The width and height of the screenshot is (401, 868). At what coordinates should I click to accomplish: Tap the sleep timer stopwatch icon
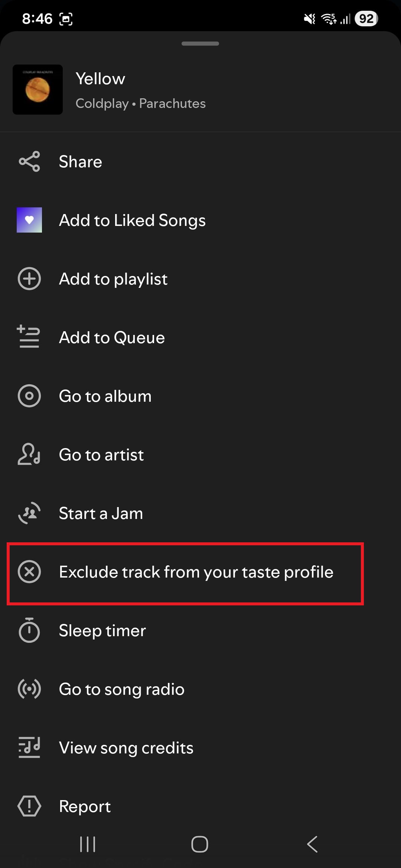29,631
